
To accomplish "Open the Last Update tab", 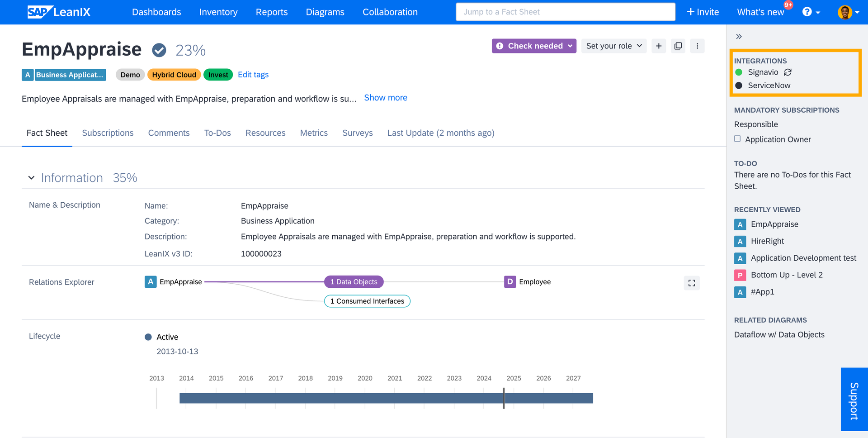I will [x=441, y=133].
